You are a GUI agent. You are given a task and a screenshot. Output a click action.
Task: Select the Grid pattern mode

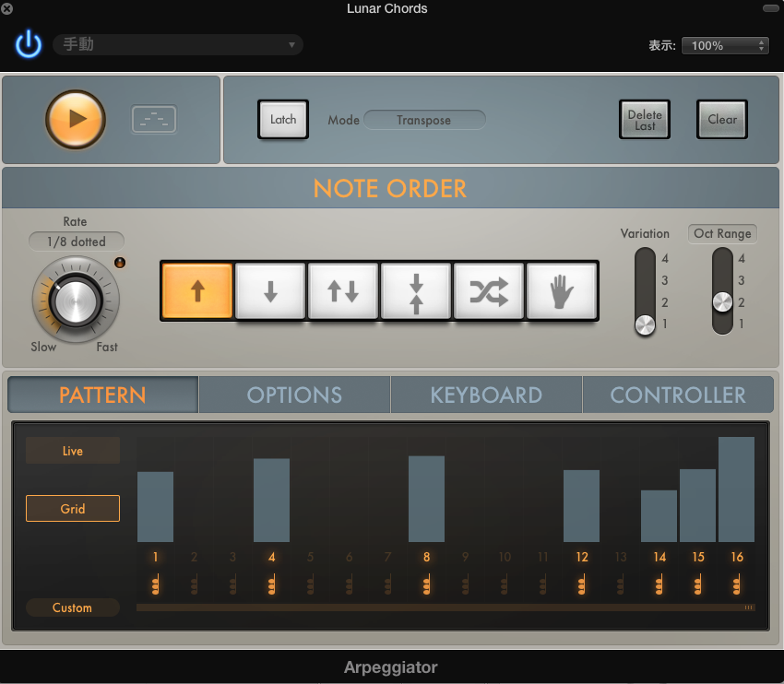click(73, 509)
